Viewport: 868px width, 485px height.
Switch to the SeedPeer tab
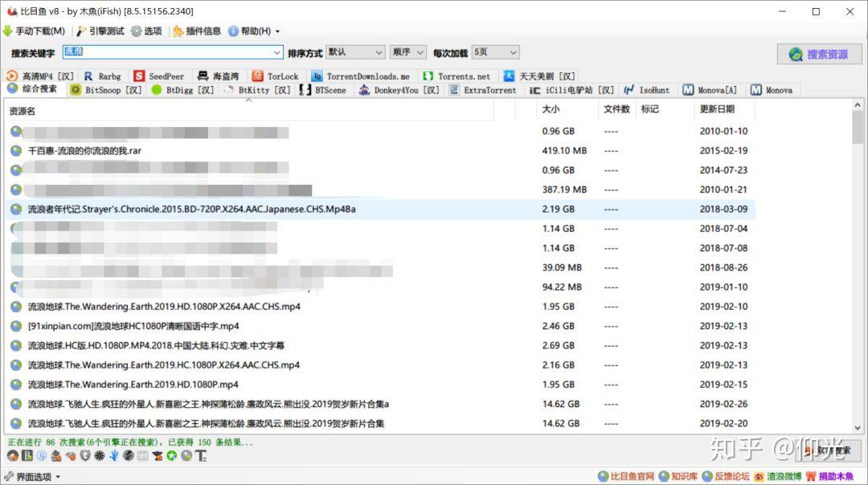[159, 76]
